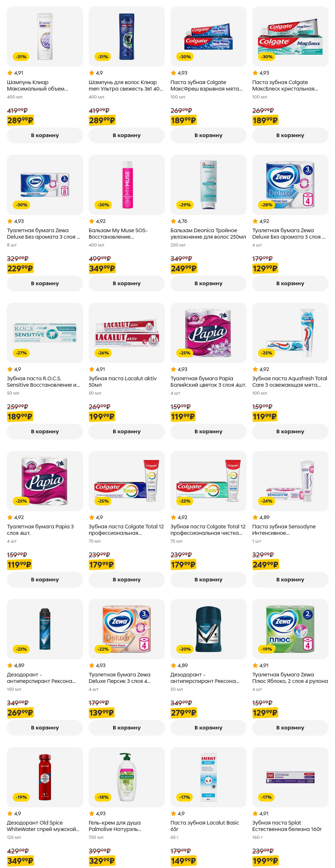
Task: Click the -24% badge on Sensodyne toothpaste
Action: pos(267,501)
